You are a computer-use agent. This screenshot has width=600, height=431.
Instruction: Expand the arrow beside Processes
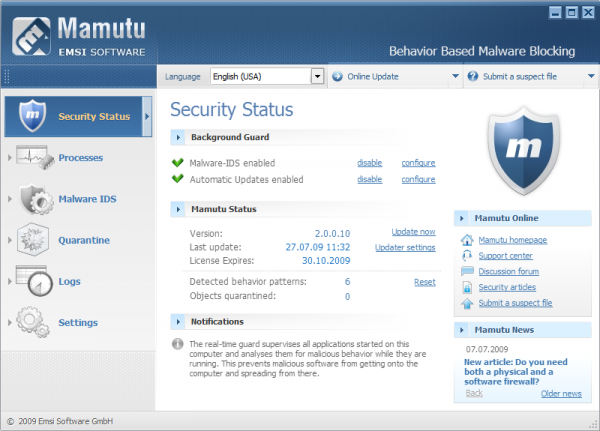10,157
